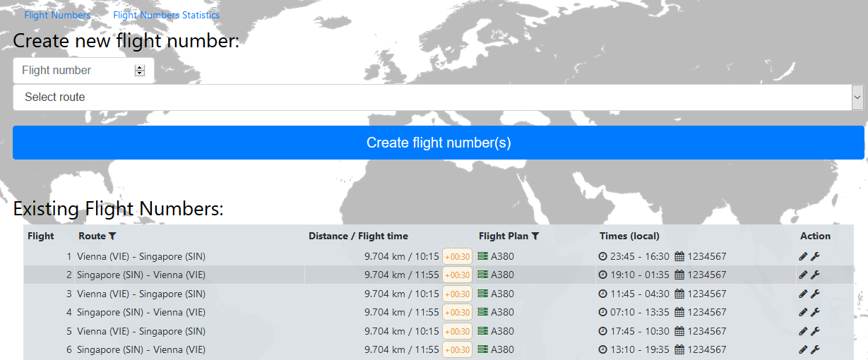The width and height of the screenshot is (868, 360).
Task: Click the pencil edit icon for flight 4
Action: click(x=803, y=312)
